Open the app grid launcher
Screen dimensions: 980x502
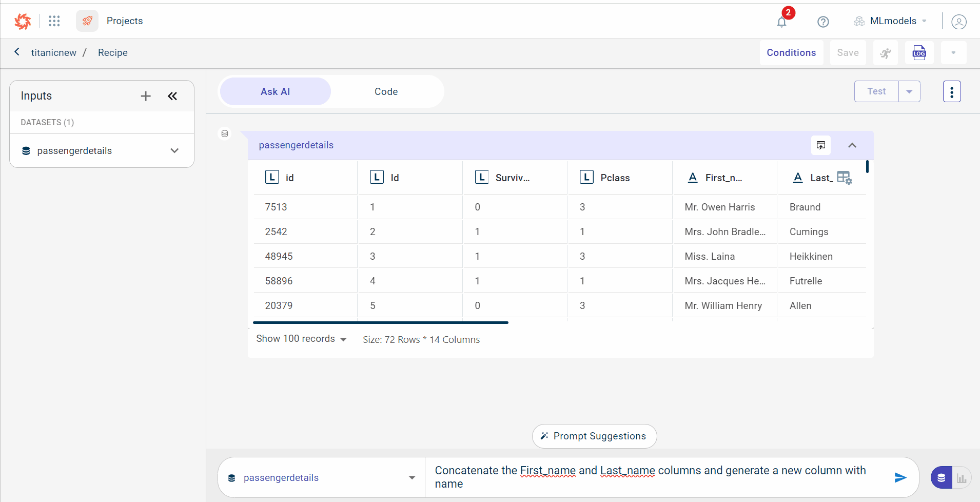coord(54,21)
